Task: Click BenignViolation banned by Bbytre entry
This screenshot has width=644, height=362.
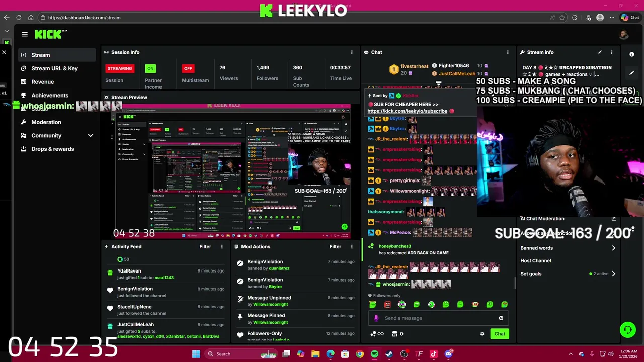Action: coord(297,283)
